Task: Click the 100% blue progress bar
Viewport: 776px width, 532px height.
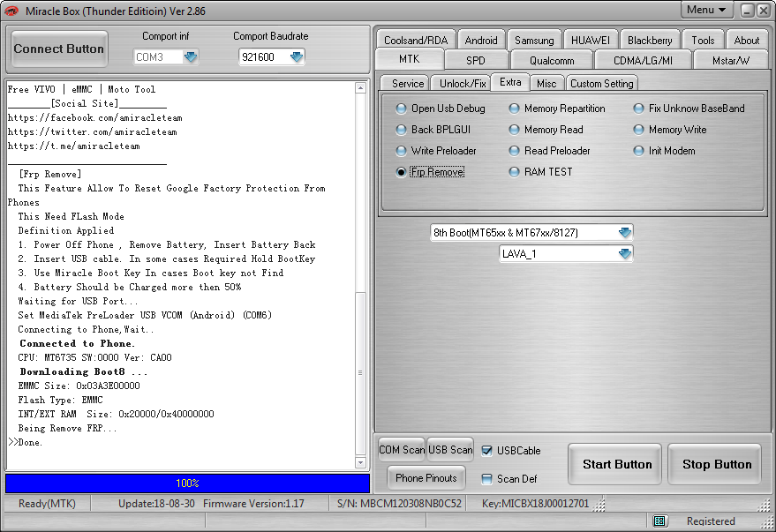Action: [187, 483]
